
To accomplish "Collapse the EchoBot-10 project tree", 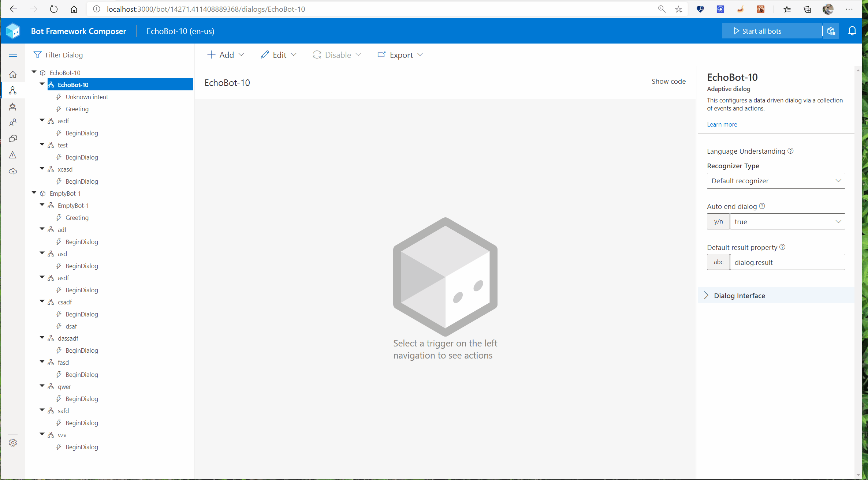I will (x=34, y=72).
